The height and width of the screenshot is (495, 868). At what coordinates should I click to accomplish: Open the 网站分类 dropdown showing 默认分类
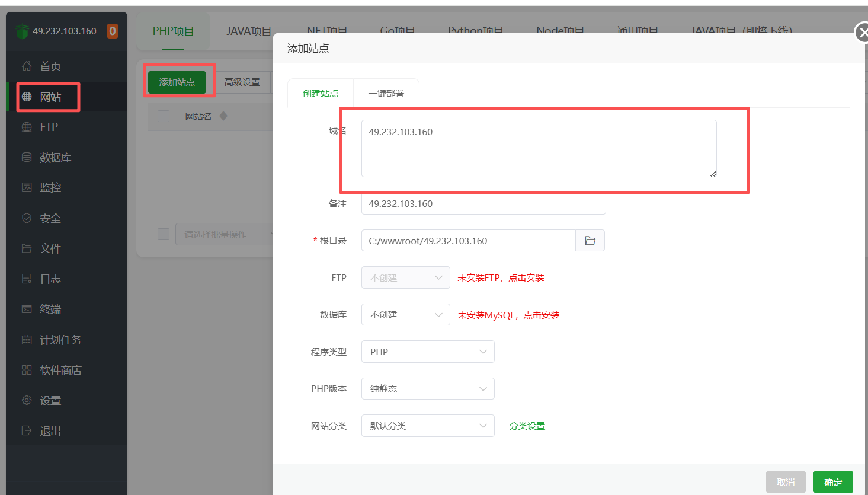pyautogui.click(x=427, y=426)
